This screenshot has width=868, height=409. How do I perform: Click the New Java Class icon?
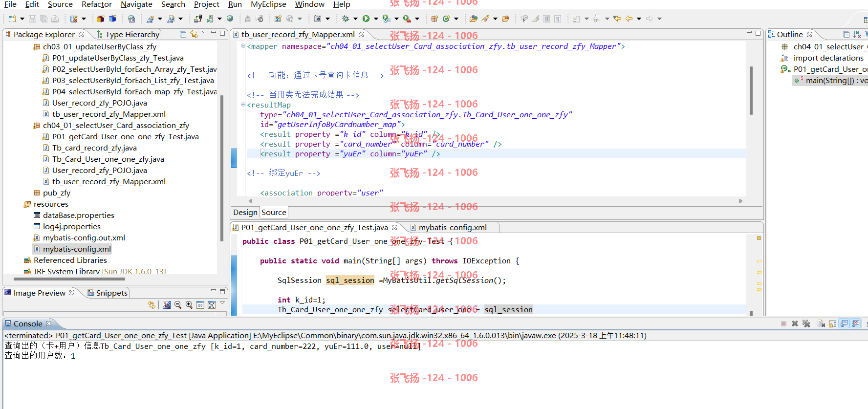pyautogui.click(x=446, y=19)
